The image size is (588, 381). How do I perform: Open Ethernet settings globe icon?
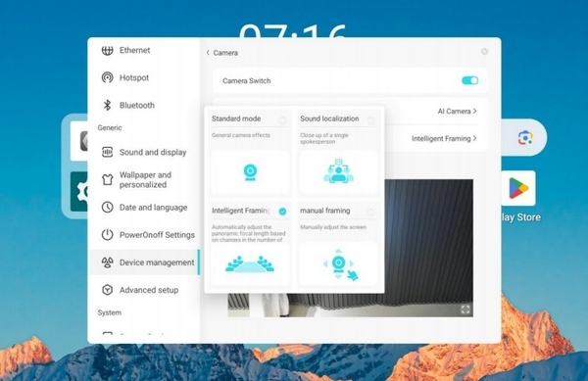click(x=107, y=50)
